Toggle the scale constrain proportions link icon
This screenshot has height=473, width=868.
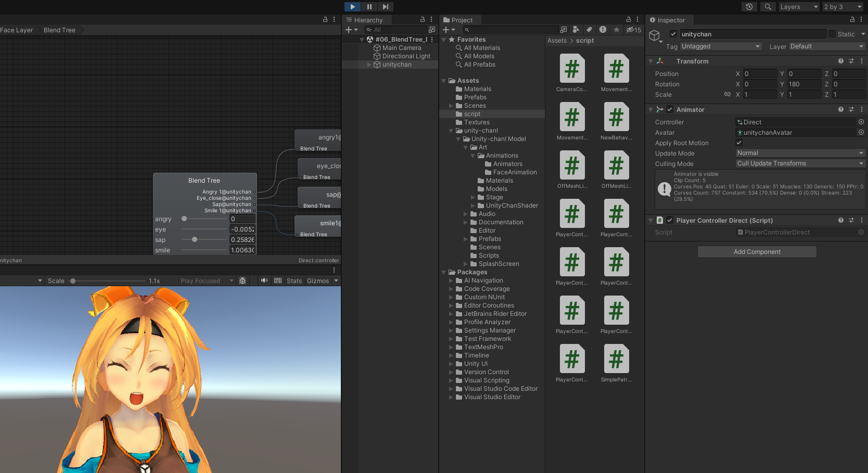point(727,94)
